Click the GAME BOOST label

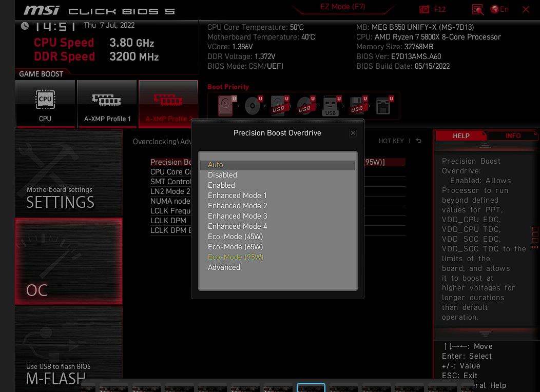coord(41,74)
